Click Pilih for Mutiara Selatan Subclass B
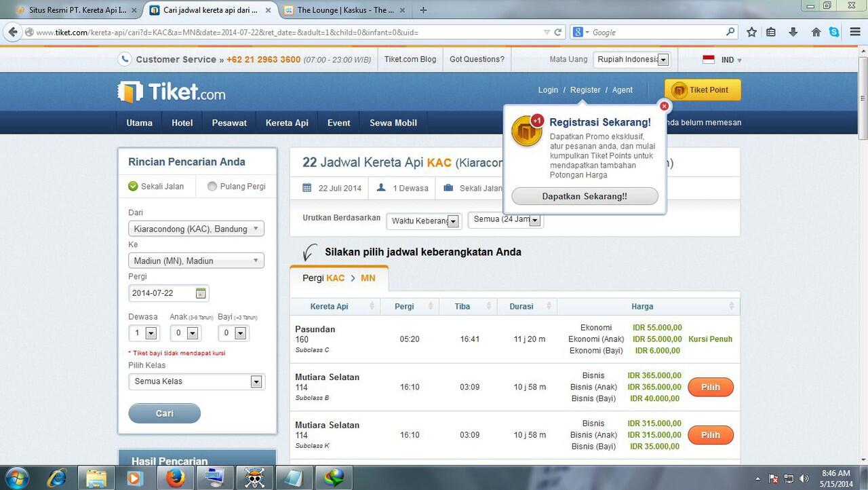Screen dimensions: 868x490 coord(711,387)
